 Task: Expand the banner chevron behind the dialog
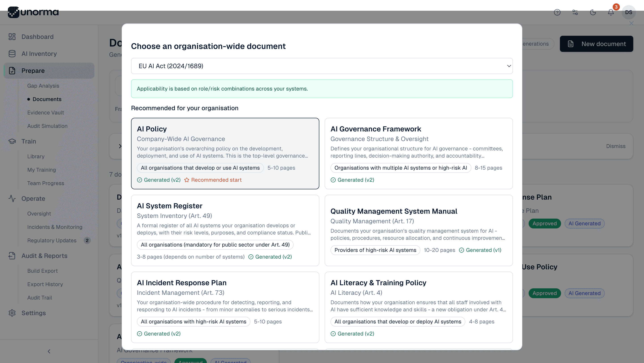point(120,146)
